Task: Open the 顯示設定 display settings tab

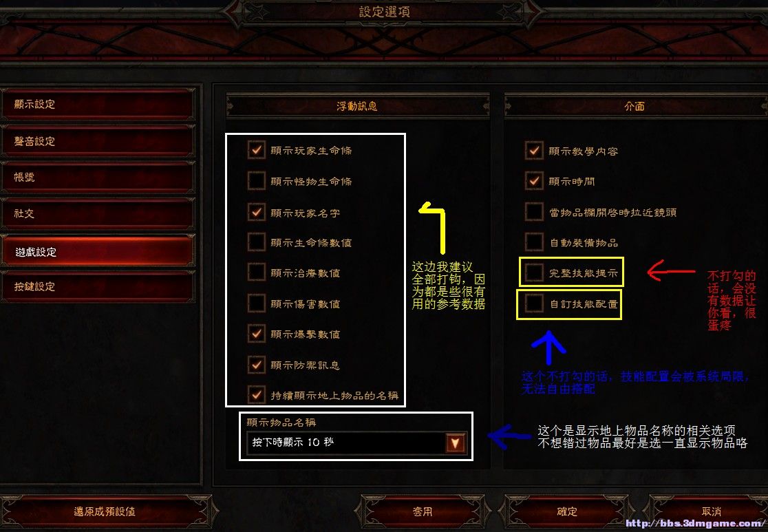Action: coord(98,104)
